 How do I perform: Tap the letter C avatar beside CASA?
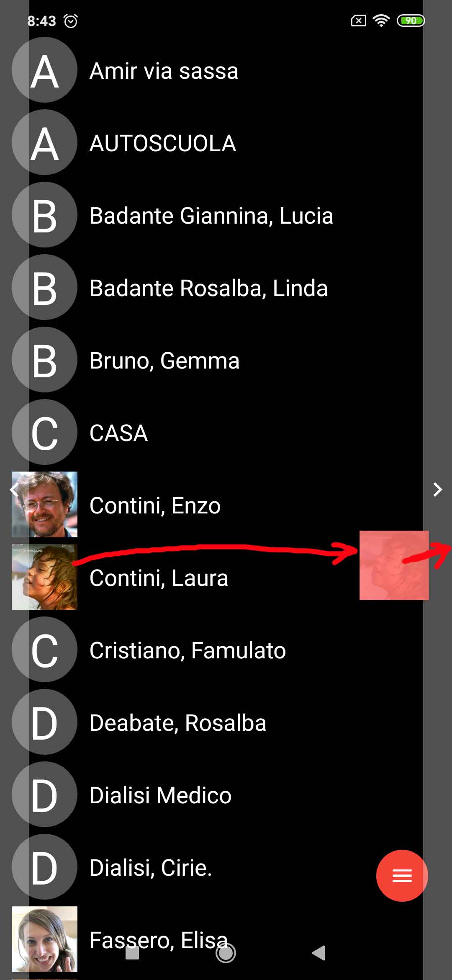(44, 432)
